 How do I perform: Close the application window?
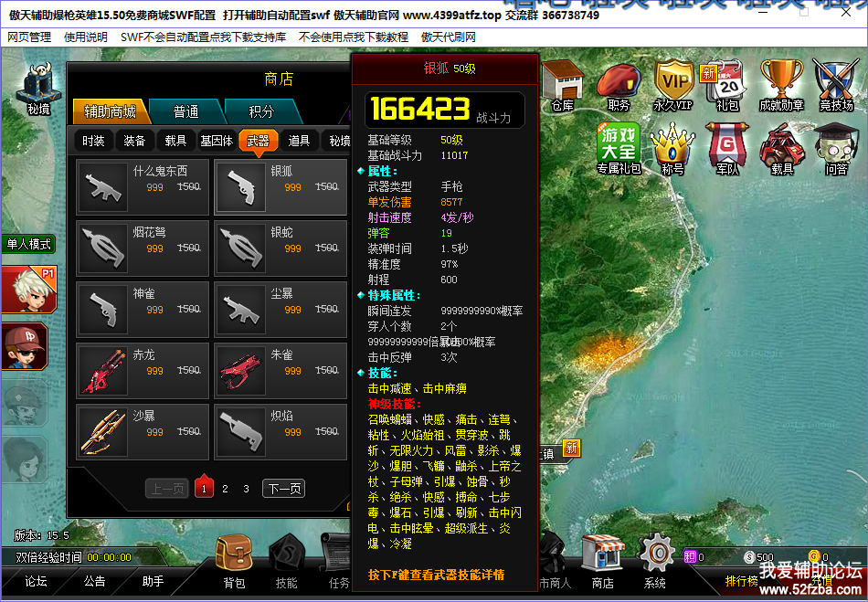coord(846,12)
